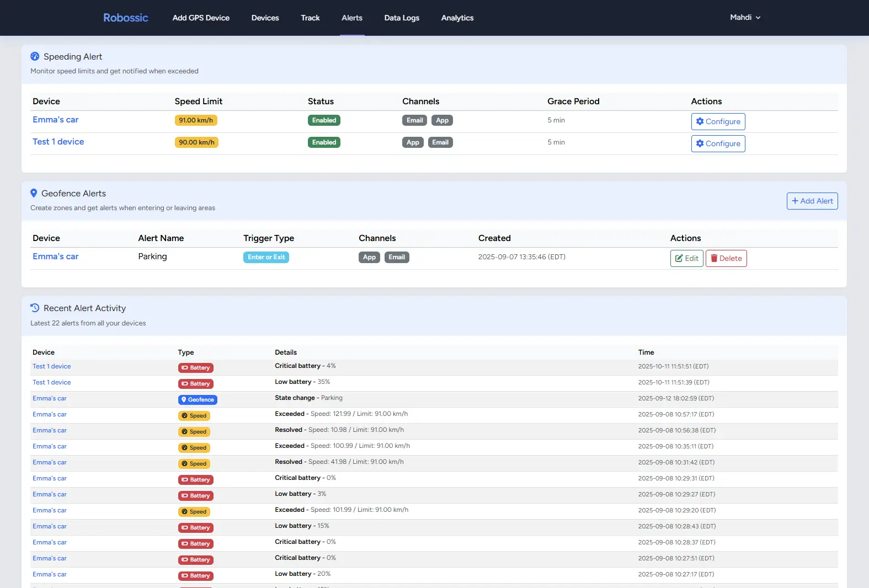Viewport: 869px width, 588px height.
Task: Click Enabled status for Emma's car
Action: [x=324, y=120]
